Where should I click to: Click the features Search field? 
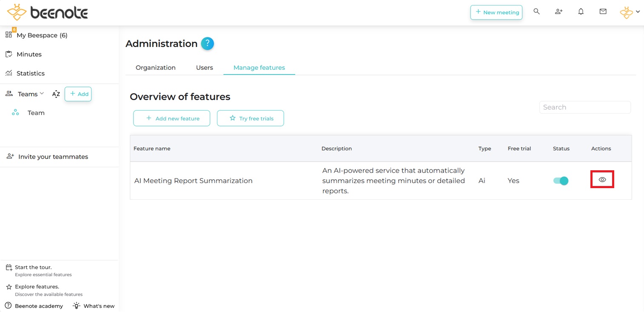pyautogui.click(x=584, y=107)
